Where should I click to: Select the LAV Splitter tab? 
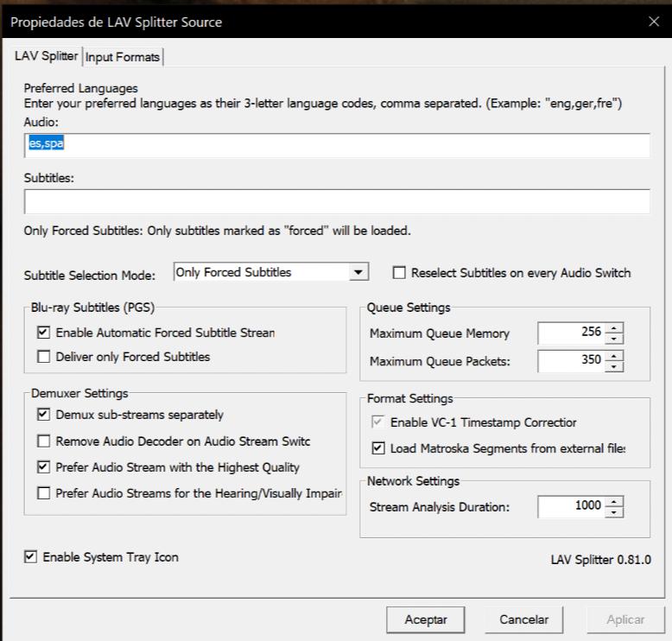pos(48,57)
